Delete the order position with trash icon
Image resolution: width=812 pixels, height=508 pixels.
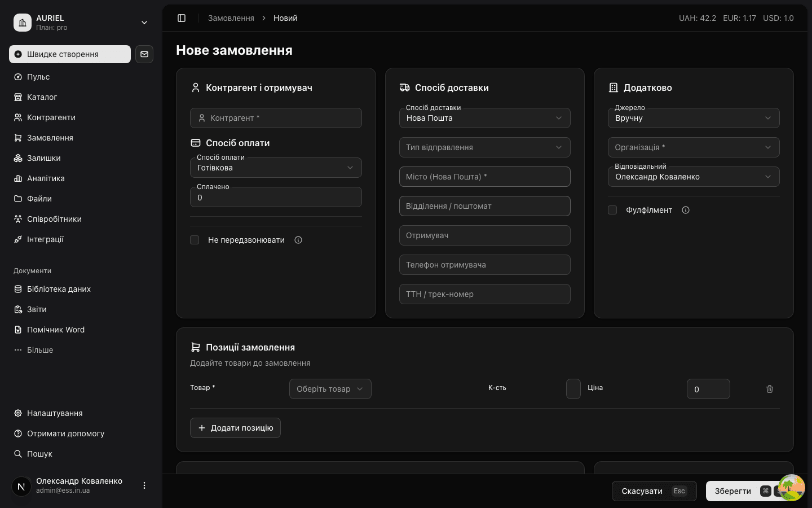(x=770, y=389)
